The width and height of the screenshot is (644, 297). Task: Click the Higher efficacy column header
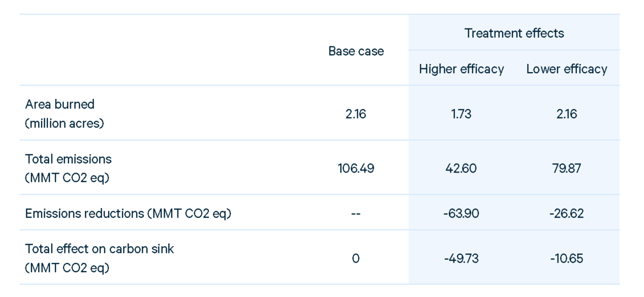pos(462,69)
